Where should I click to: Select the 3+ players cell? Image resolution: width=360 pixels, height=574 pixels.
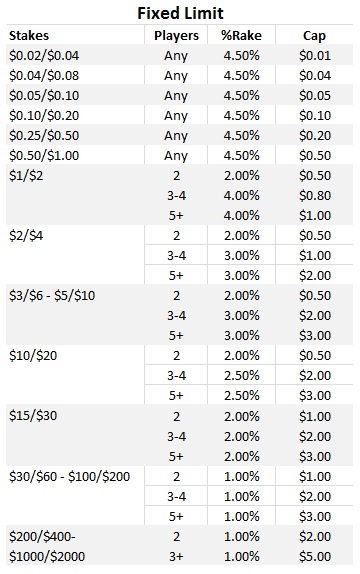tap(176, 556)
